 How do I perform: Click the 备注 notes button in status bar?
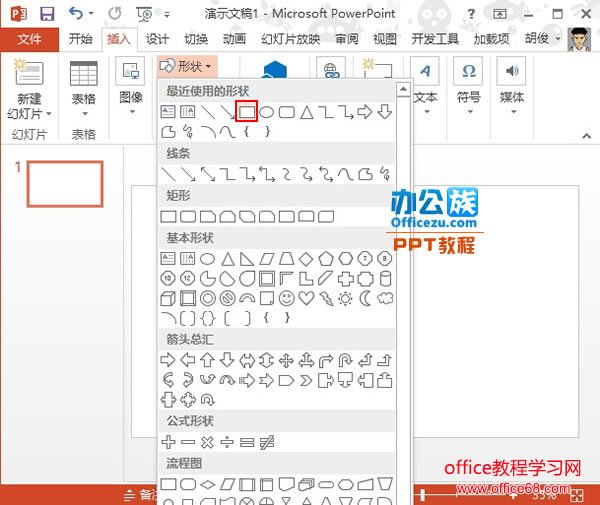141,495
